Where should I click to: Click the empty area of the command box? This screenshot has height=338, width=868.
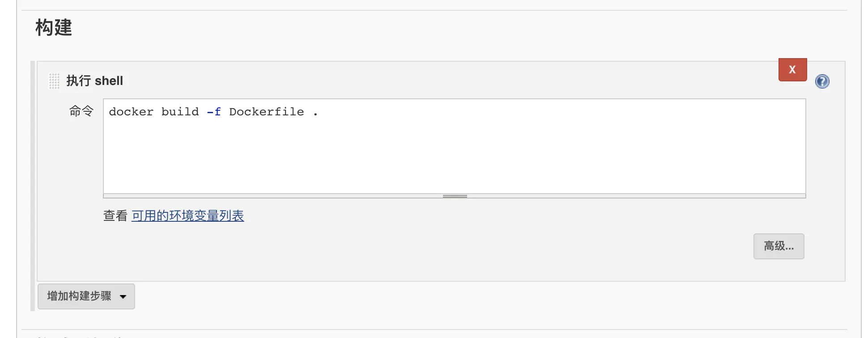(454, 156)
